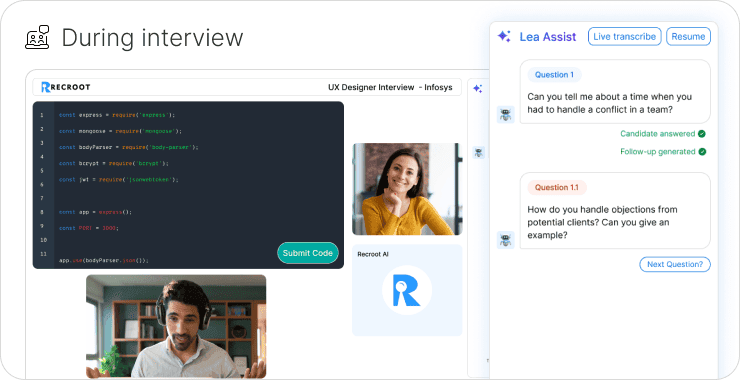Click the app.use(bodyParser.json()) line
This screenshot has width=740, height=380.
point(104,260)
